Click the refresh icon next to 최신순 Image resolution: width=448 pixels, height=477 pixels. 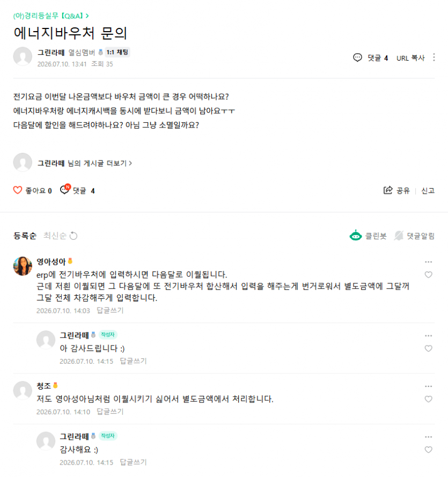74,236
